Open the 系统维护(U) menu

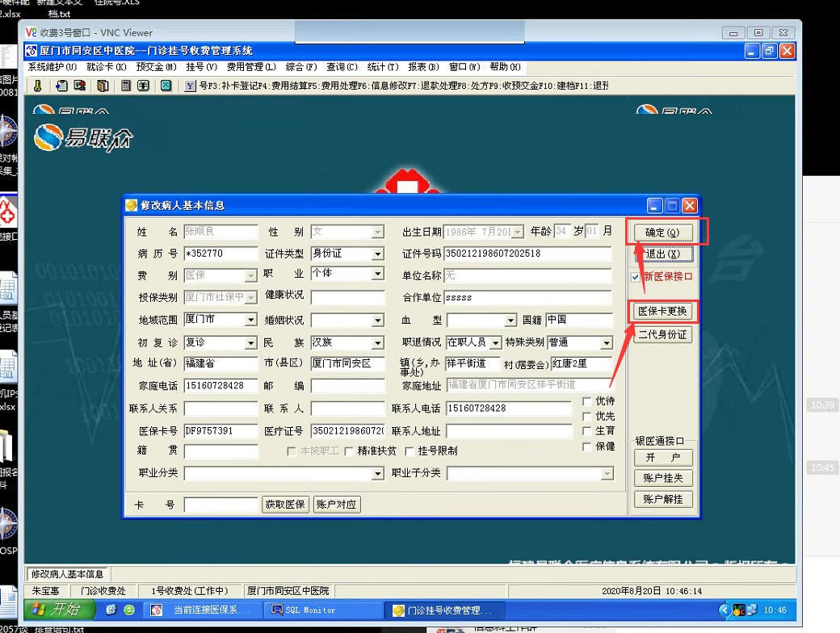point(52,67)
